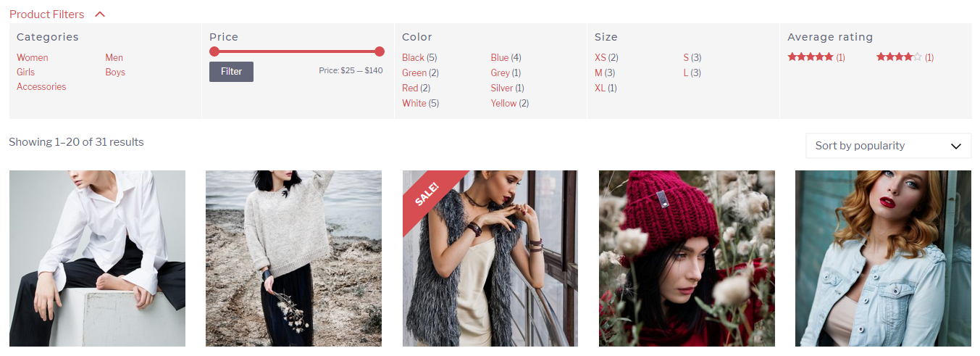Click the right price slider handle
Image resolution: width=980 pixels, height=356 pixels.
pos(380,51)
